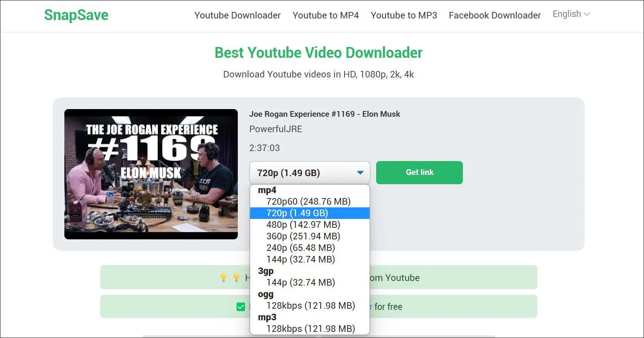Open the SnapSave home logo
Image resolution: width=644 pixels, height=338 pixels.
coord(76,15)
